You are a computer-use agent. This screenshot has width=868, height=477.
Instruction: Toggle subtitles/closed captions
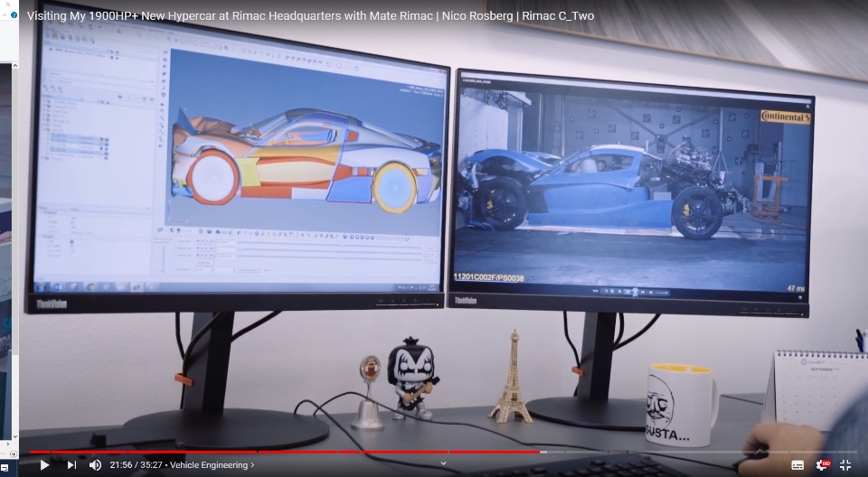click(797, 465)
